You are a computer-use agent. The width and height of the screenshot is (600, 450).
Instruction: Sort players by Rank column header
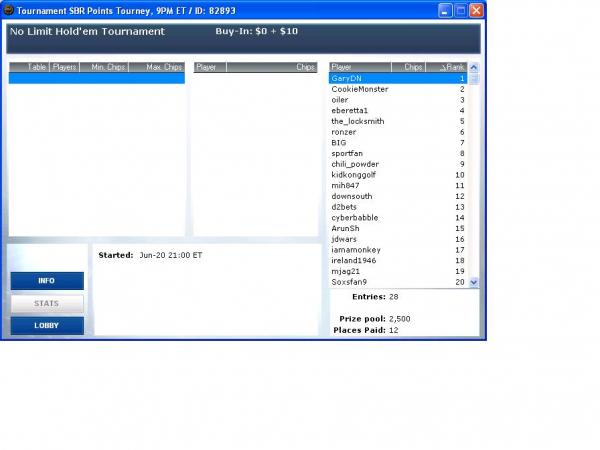click(x=450, y=67)
